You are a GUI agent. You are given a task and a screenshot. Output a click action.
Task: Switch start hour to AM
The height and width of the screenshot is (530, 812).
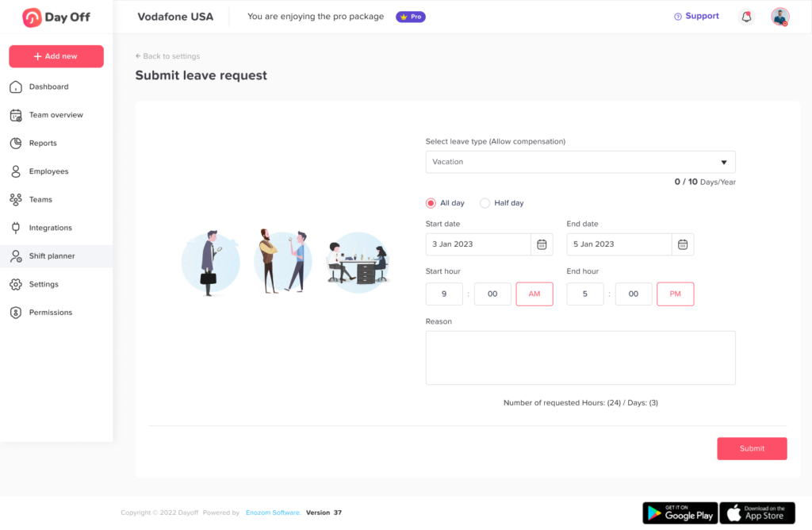tap(534, 294)
